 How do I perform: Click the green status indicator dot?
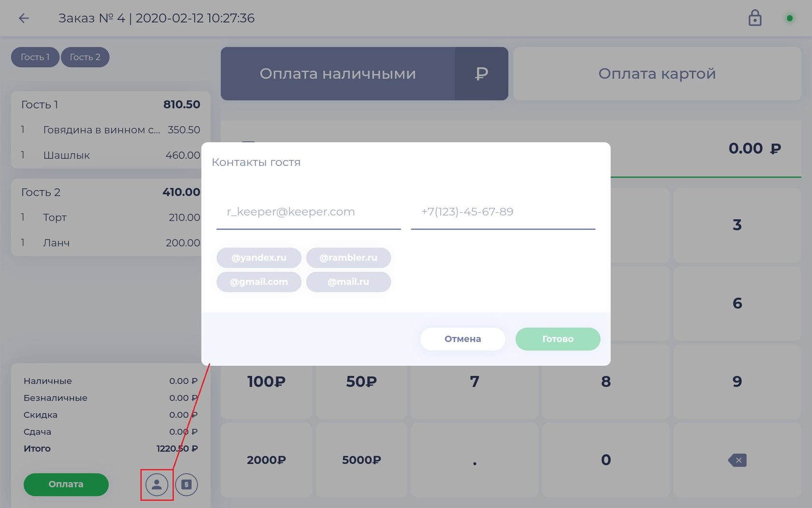coord(789,18)
